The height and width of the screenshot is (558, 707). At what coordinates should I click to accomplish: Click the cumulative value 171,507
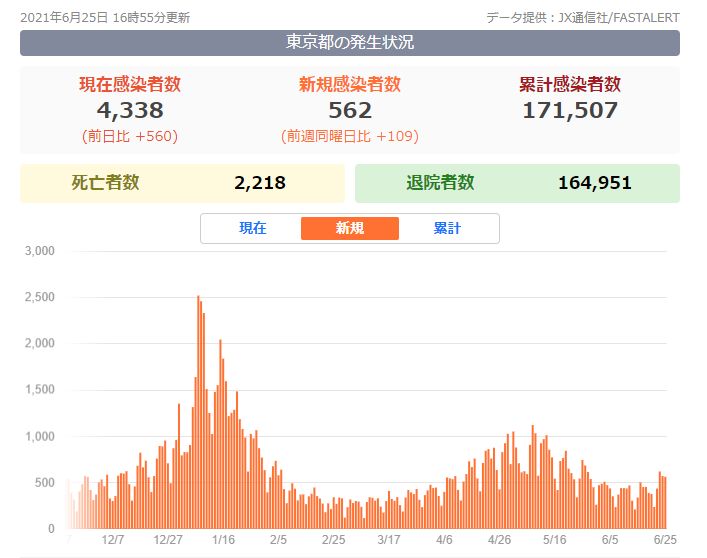click(570, 110)
